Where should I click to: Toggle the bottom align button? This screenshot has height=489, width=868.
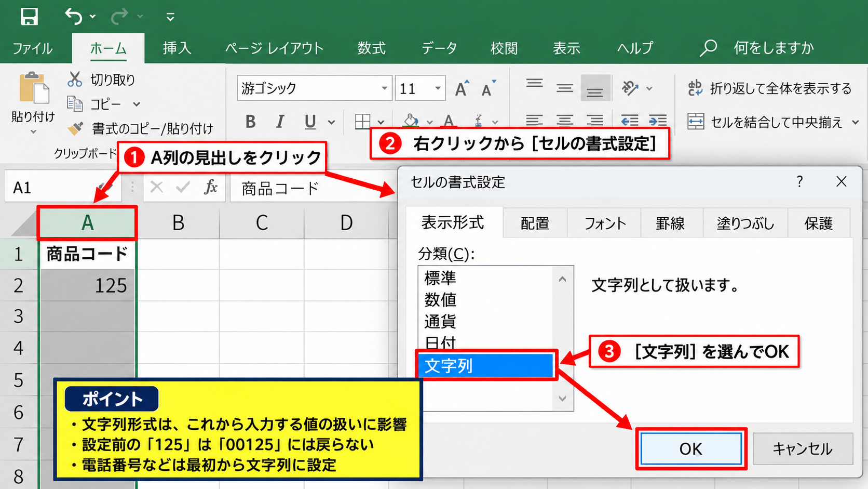[595, 89]
